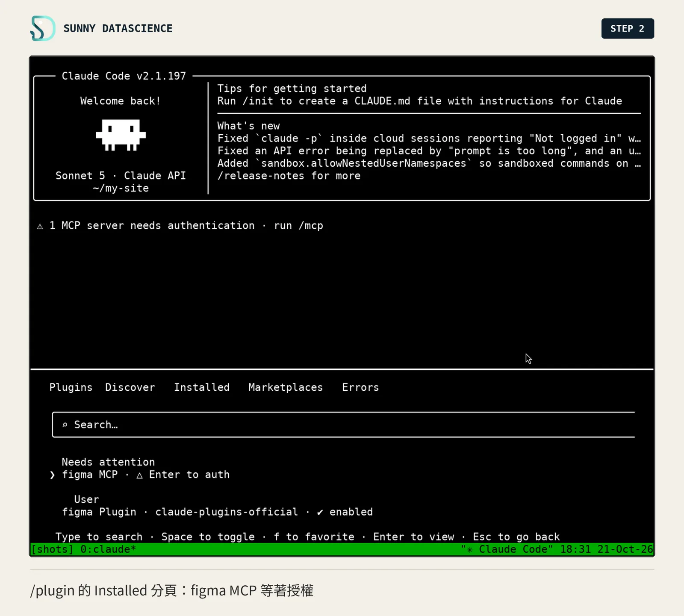Viewport: 684px width, 616px height.
Task: Click the STEP 2 badge
Action: (628, 29)
